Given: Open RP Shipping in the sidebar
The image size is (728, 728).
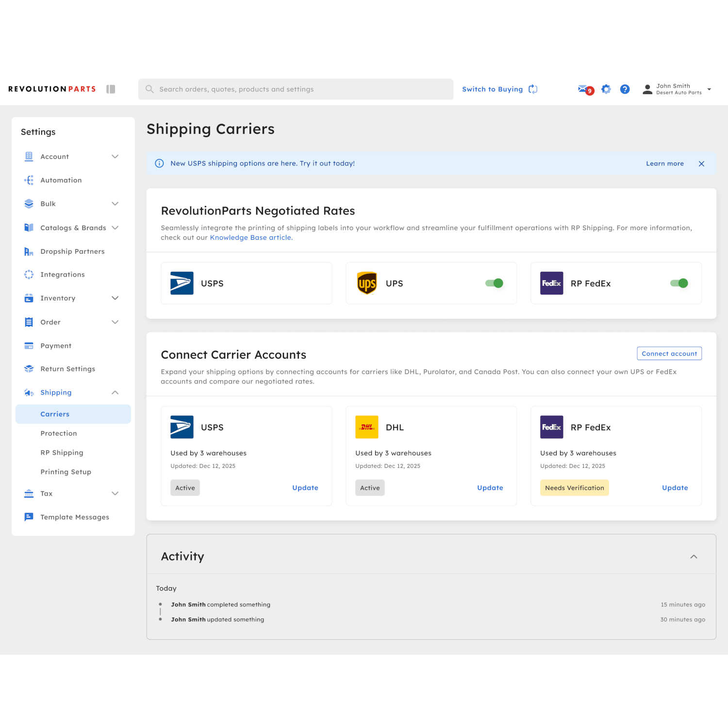Looking at the screenshot, I should pos(62,453).
